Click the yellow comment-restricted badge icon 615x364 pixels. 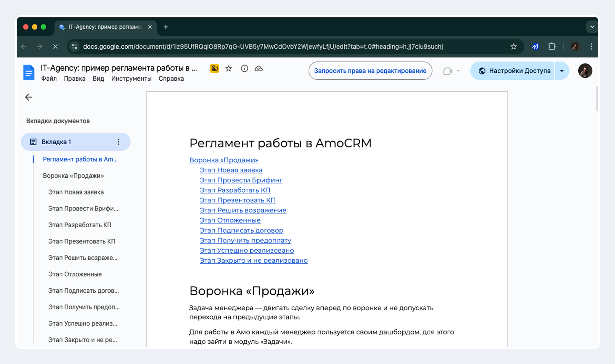214,69
